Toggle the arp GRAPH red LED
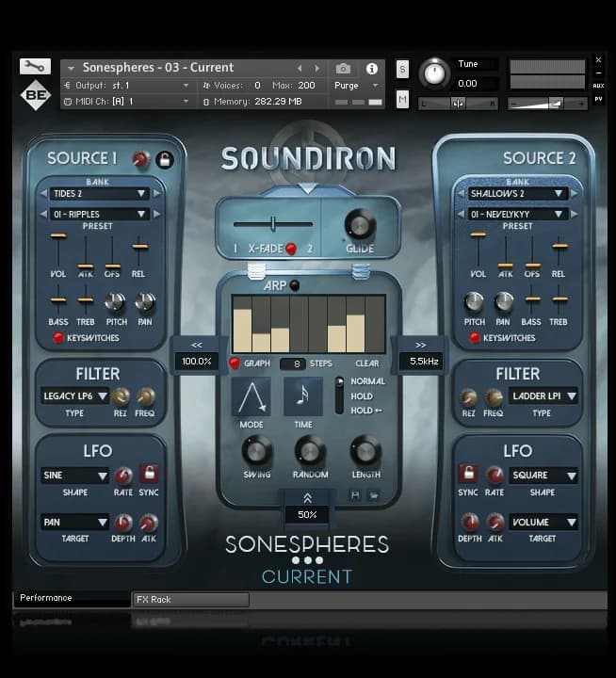Viewport: 616px width, 678px height. point(235,363)
